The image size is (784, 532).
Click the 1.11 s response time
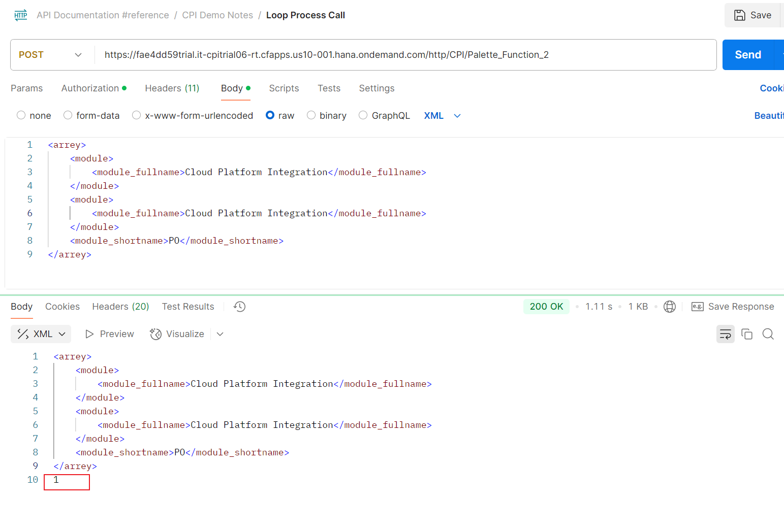tap(599, 307)
